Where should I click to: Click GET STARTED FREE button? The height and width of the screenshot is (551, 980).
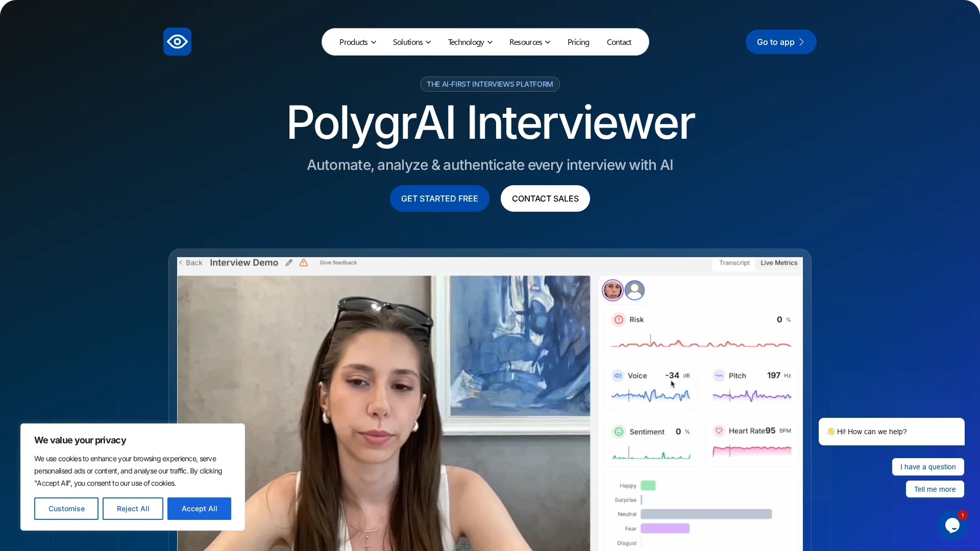point(439,198)
